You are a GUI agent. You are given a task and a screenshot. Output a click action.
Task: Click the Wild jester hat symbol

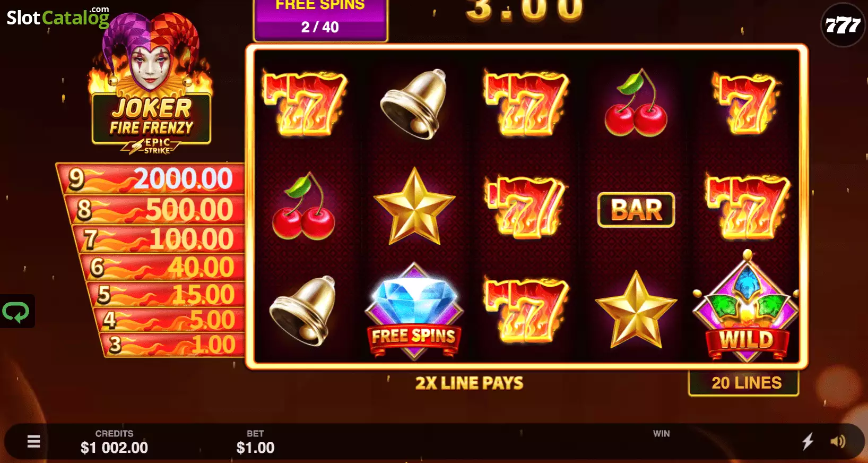tap(747, 308)
